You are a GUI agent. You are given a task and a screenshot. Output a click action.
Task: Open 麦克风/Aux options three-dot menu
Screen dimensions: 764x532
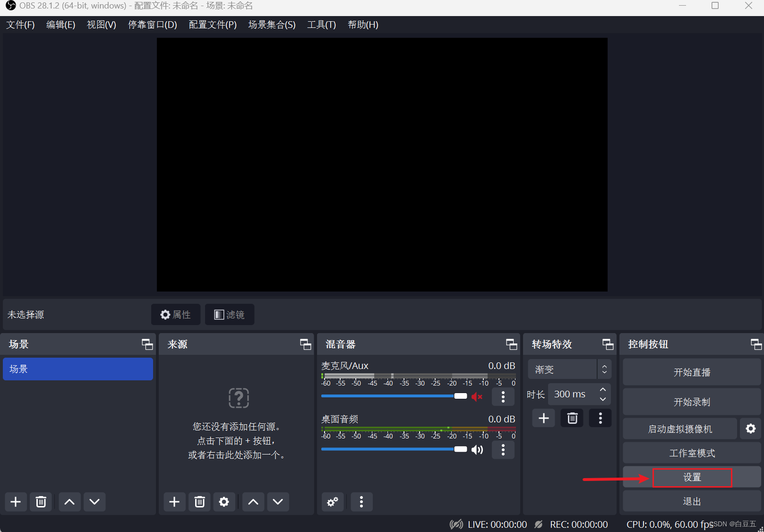(503, 397)
